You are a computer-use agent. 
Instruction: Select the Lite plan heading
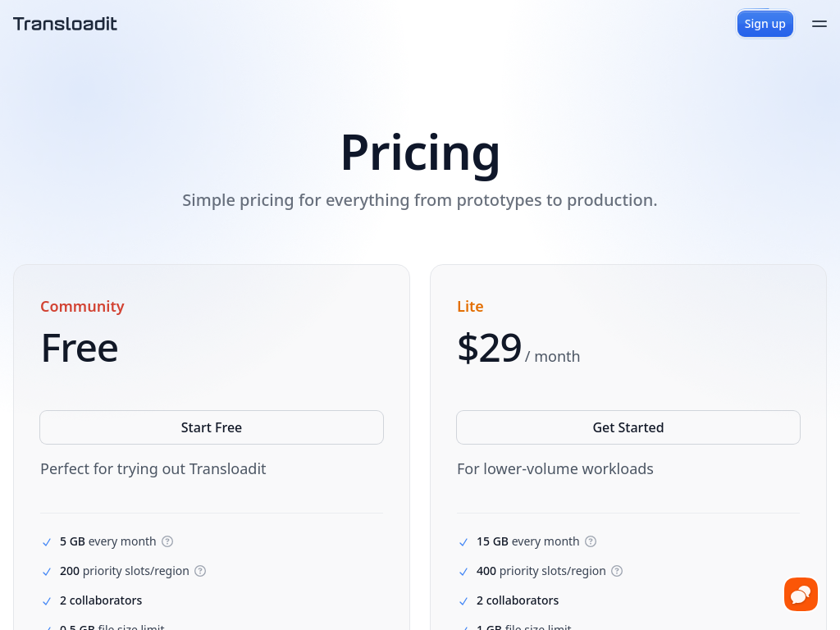pos(470,307)
